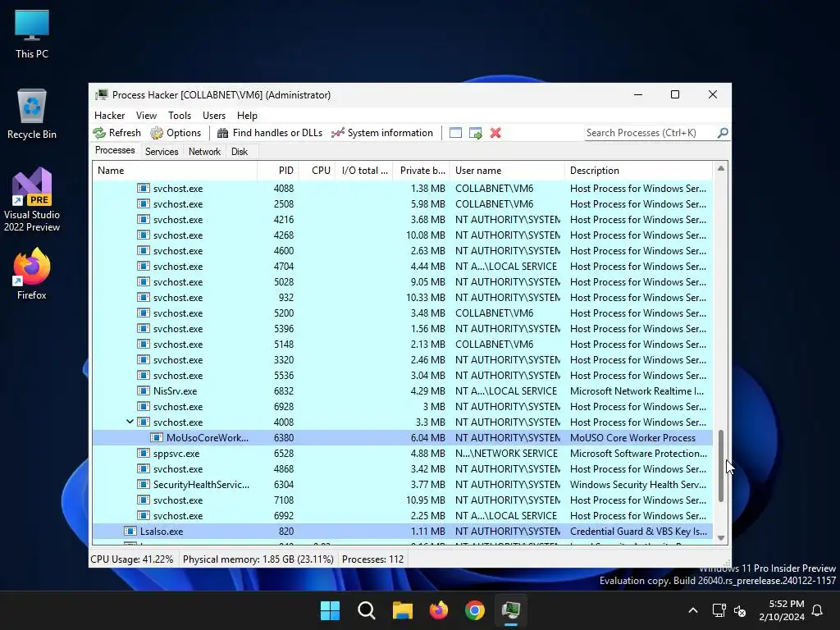Click the Lsalso.exe process icon
This screenshot has height=630, width=840.
[x=130, y=532]
